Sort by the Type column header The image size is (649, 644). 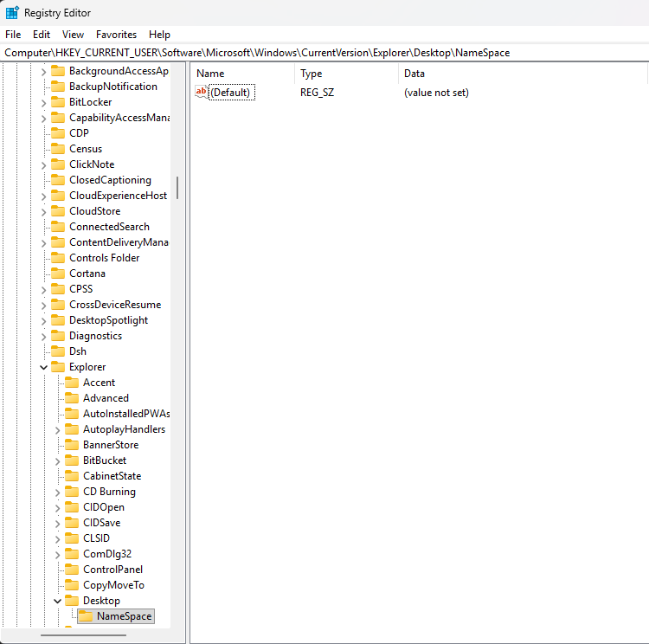(347, 74)
